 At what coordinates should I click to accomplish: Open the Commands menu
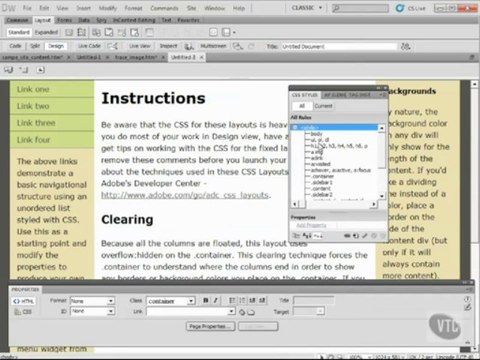click(x=164, y=8)
